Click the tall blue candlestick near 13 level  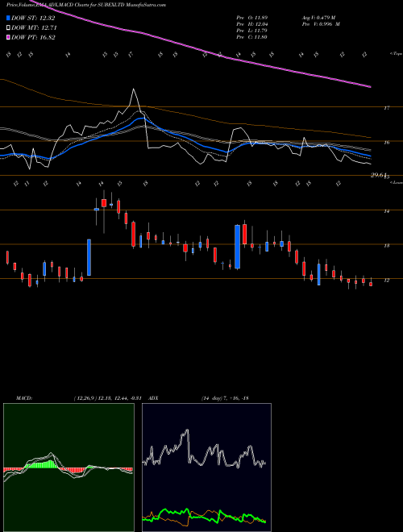(x=238, y=247)
